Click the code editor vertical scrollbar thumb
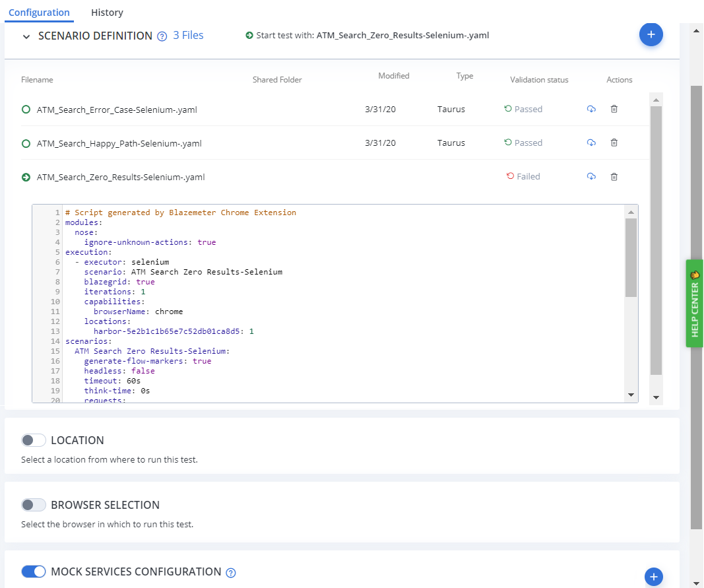This screenshot has height=588, width=704. tap(631, 257)
